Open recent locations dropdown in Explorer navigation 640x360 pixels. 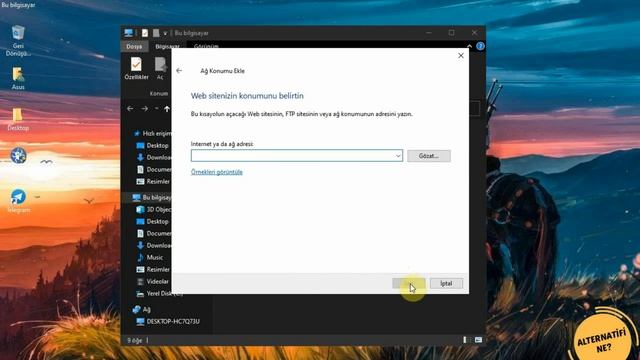(156, 109)
